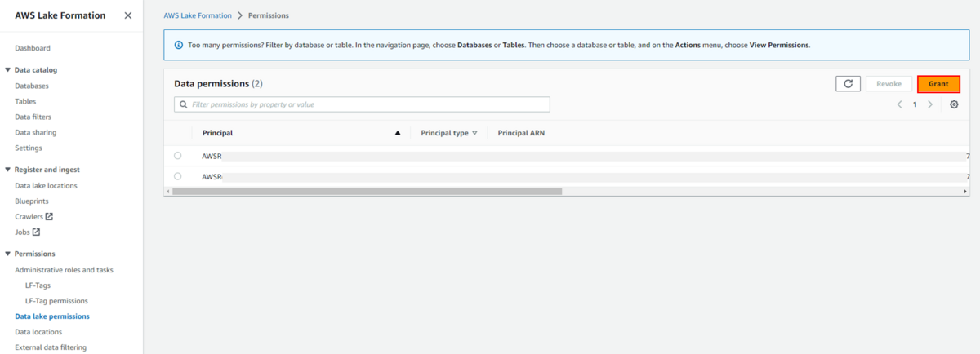Open Jobs external link icon

click(36, 232)
